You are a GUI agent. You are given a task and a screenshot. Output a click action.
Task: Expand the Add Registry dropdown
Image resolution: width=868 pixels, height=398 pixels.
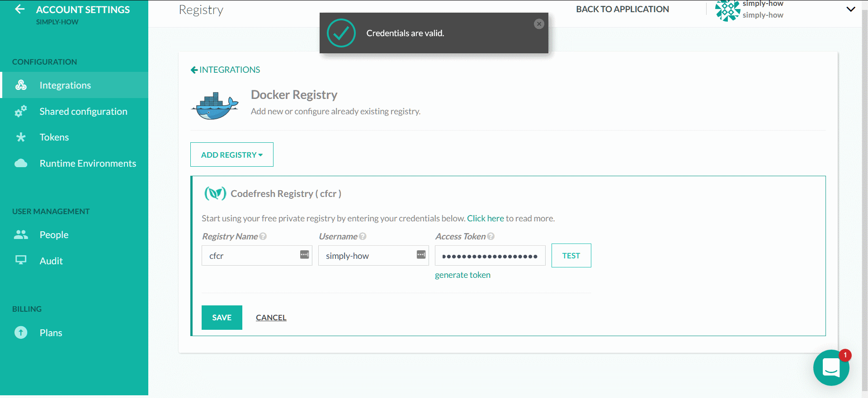tap(232, 155)
